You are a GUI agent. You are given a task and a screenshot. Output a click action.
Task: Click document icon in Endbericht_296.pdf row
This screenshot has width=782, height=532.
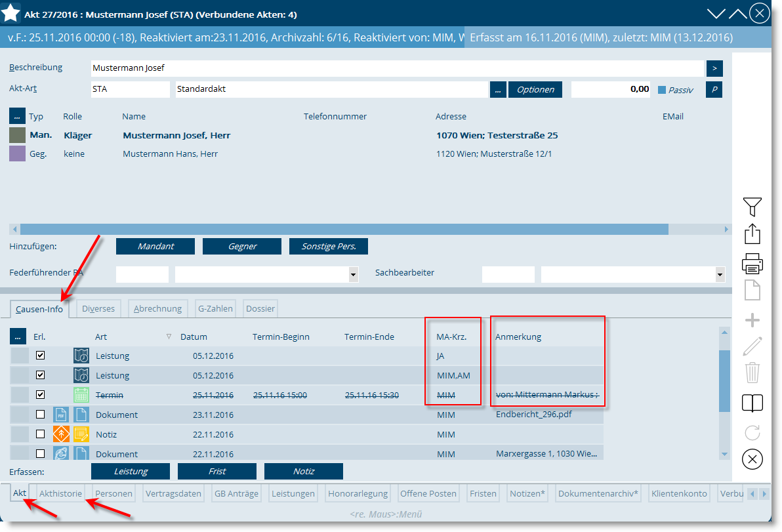point(81,415)
